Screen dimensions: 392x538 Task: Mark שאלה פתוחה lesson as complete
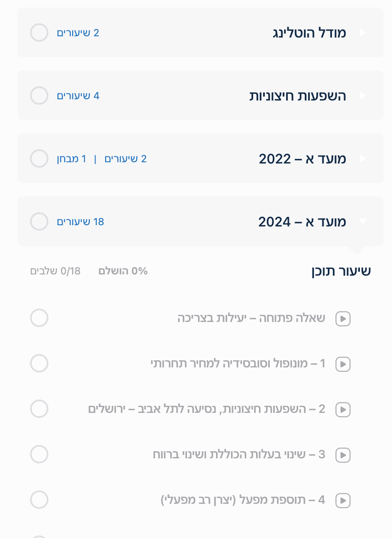click(x=39, y=318)
